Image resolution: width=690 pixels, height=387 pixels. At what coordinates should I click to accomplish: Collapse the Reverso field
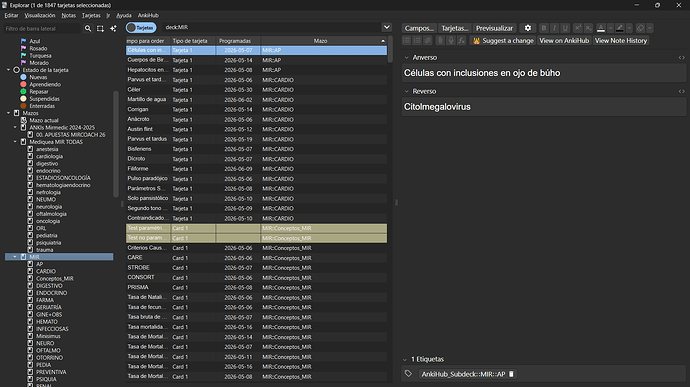tap(407, 92)
